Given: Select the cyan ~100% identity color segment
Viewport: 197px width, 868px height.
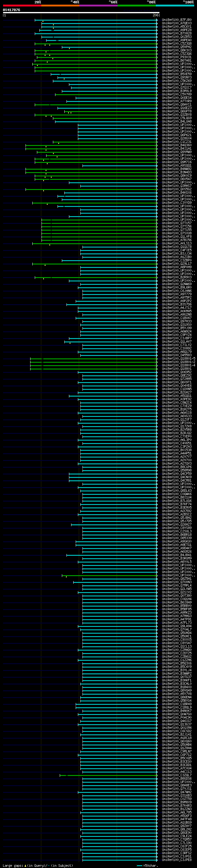Looking at the screenshot, I should [175, 6].
